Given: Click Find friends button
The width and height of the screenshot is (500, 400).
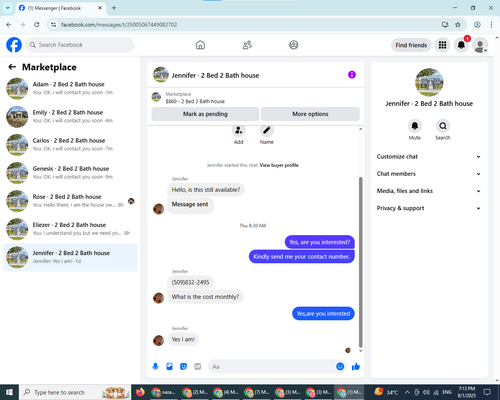Looking at the screenshot, I should point(411,45).
